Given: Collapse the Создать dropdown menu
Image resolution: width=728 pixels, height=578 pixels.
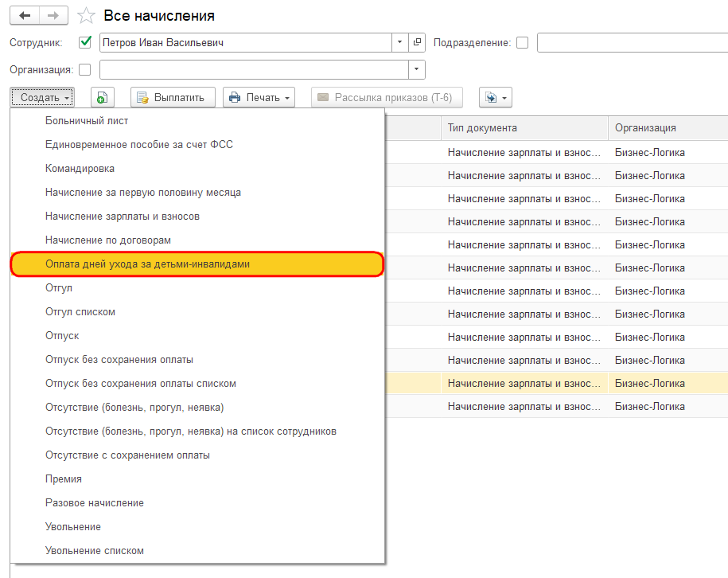Looking at the screenshot, I should pos(42,98).
